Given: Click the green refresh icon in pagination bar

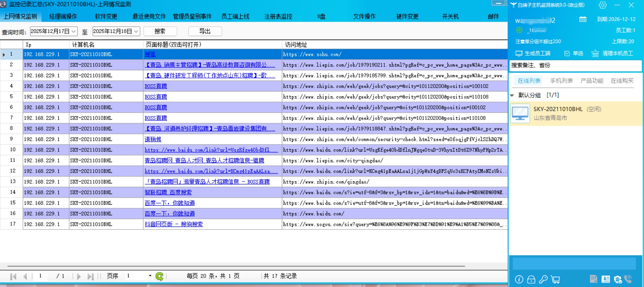Looking at the screenshot, I should coord(159,276).
